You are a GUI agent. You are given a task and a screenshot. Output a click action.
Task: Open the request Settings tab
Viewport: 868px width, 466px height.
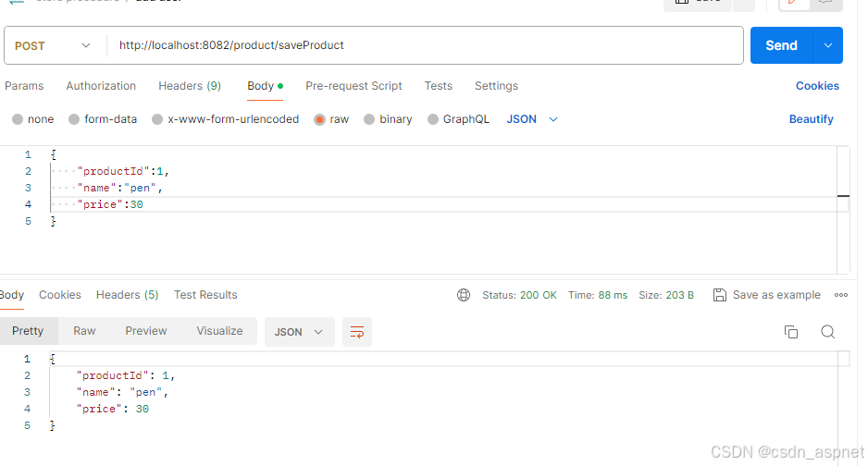497,86
